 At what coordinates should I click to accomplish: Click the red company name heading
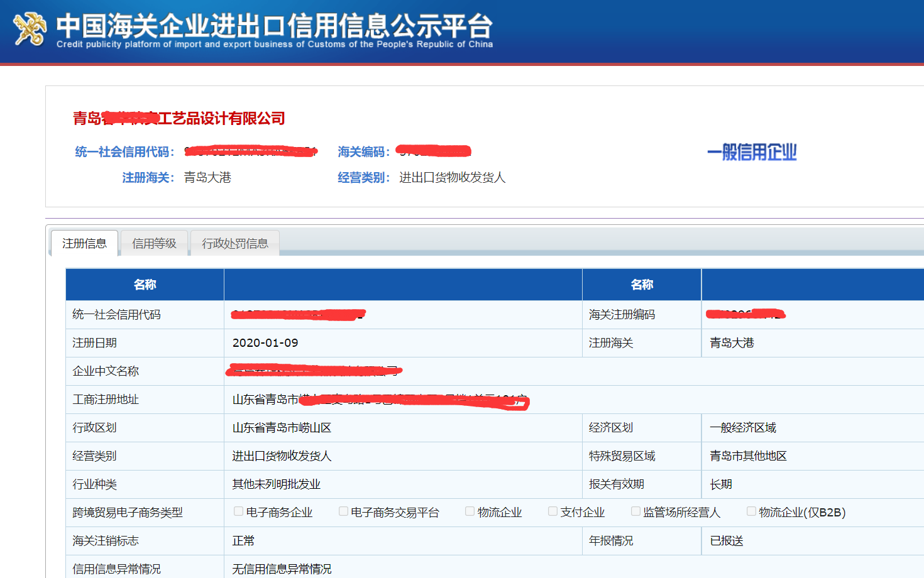179,118
